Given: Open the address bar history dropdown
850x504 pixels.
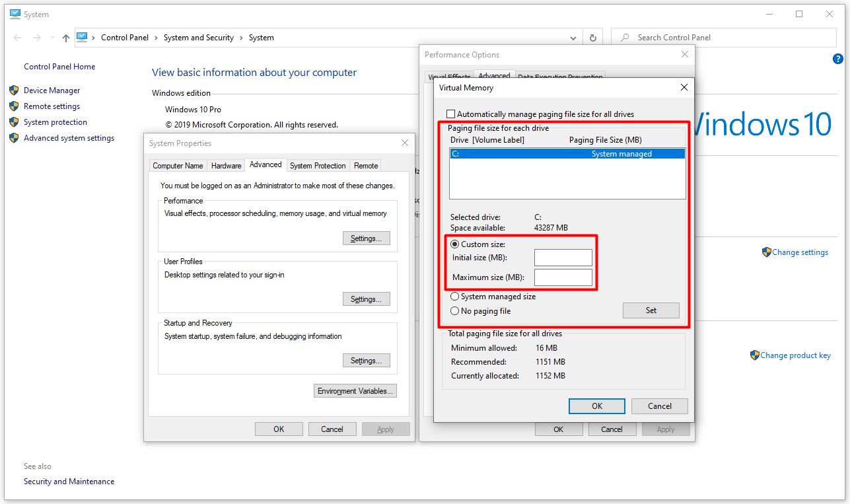Looking at the screenshot, I should point(573,38).
